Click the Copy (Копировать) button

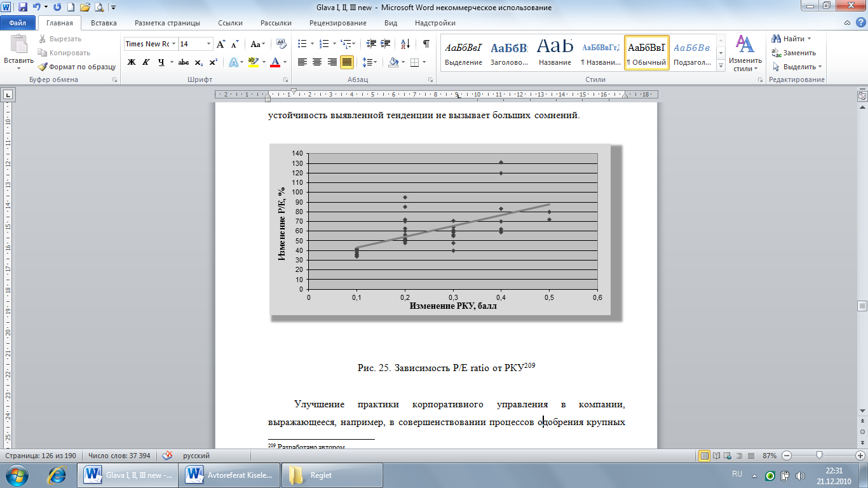64,53
